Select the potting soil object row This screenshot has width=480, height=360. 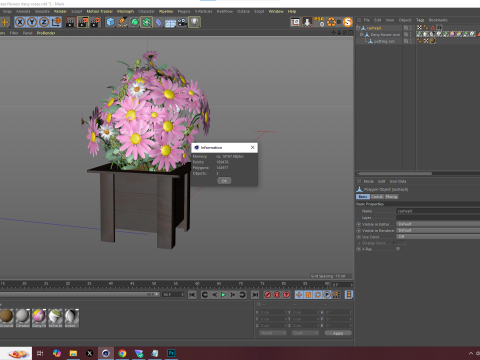383,41
